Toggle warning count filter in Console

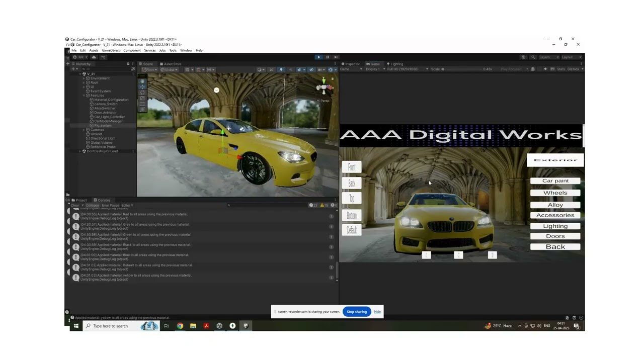click(324, 205)
